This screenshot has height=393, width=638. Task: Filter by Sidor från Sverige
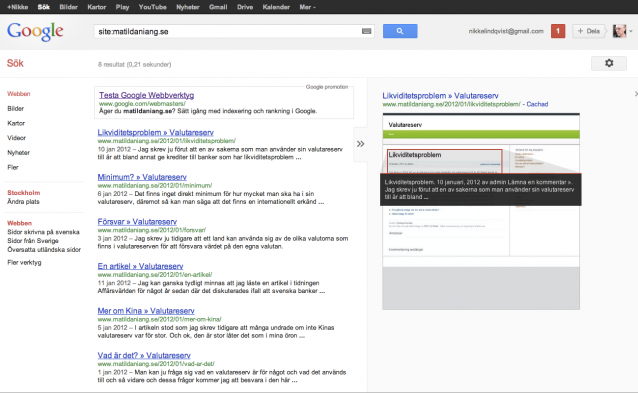click(33, 241)
